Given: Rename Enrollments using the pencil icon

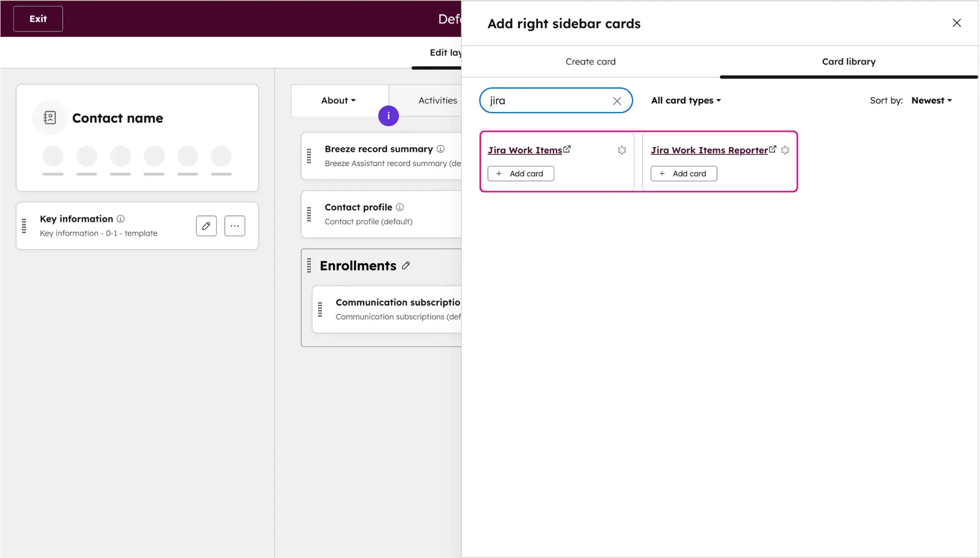Looking at the screenshot, I should 406,265.
